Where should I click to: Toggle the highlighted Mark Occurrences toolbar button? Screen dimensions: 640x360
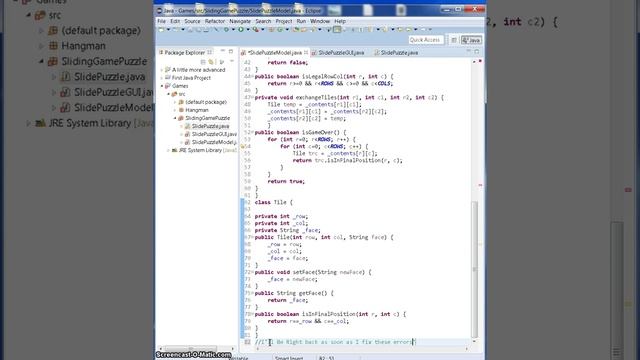coord(337,29)
